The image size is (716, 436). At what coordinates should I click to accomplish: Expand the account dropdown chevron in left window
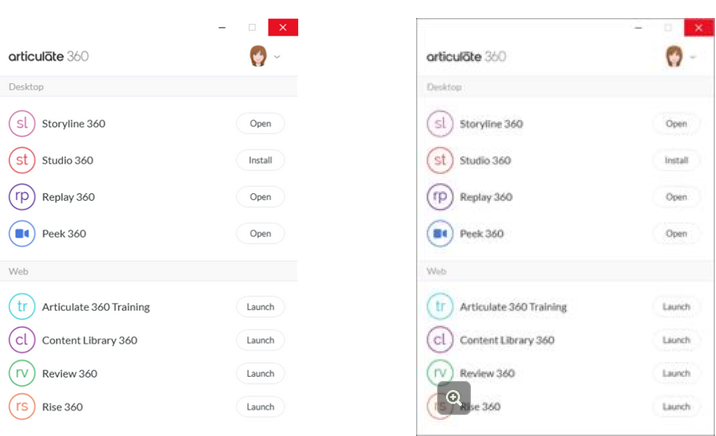click(277, 57)
